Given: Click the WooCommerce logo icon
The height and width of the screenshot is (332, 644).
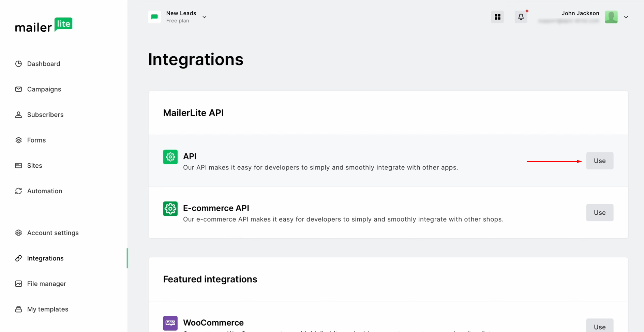Looking at the screenshot, I should (x=170, y=323).
